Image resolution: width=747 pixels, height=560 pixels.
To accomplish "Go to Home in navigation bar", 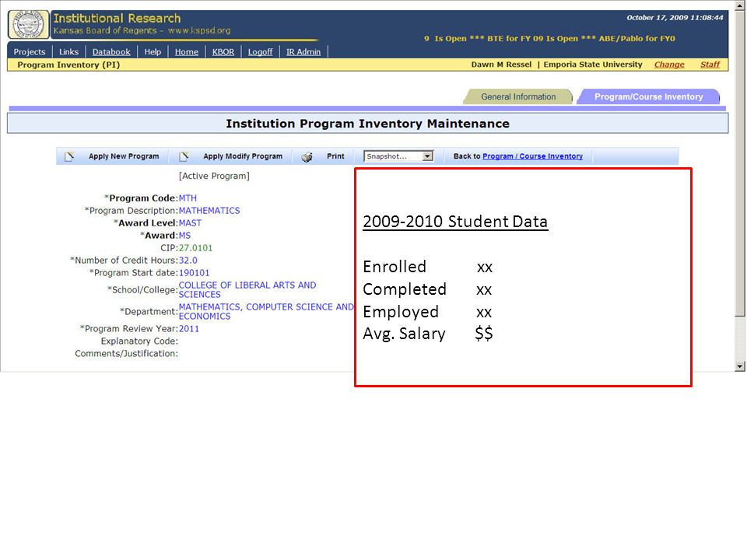I will (x=186, y=52).
